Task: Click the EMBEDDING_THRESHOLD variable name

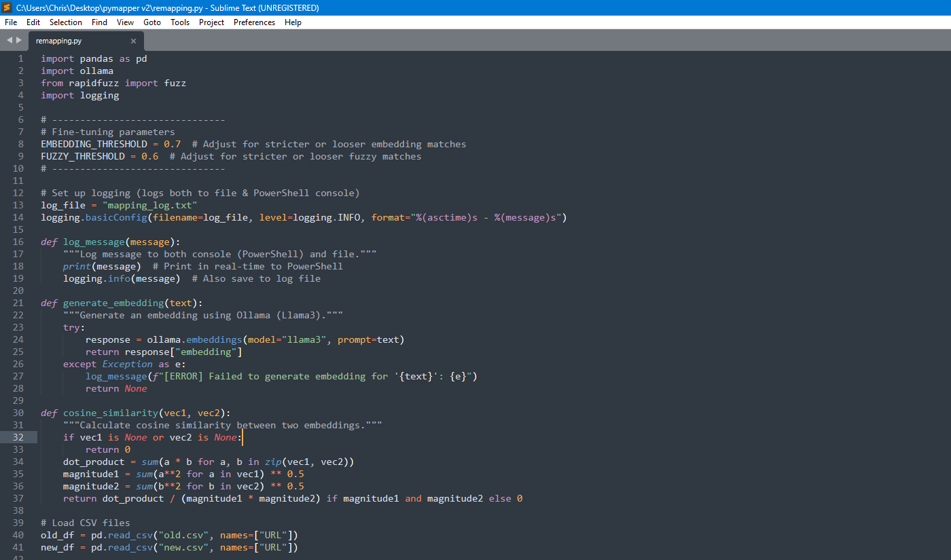Action: (94, 144)
